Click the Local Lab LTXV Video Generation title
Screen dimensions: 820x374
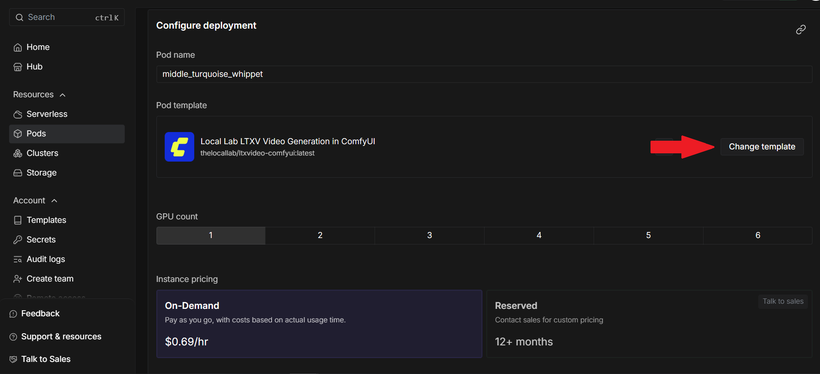pos(288,142)
